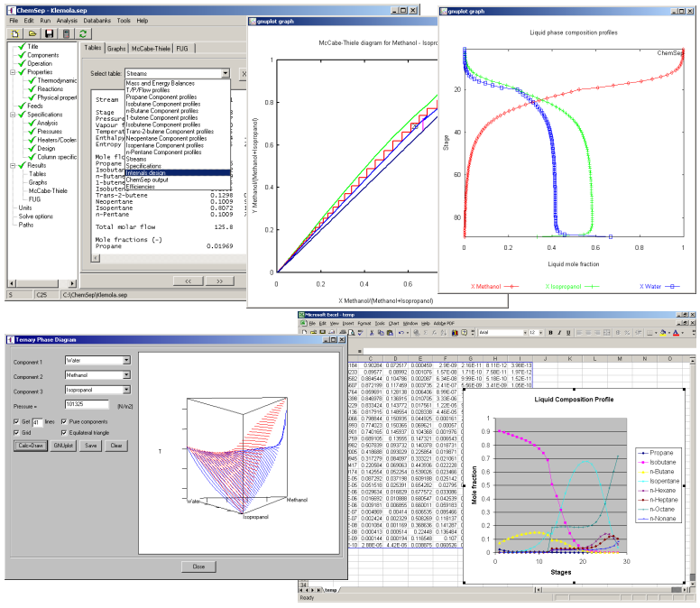700x608 pixels.
Task: Click the Close button in Ternary dialog
Action: pyautogui.click(x=198, y=567)
